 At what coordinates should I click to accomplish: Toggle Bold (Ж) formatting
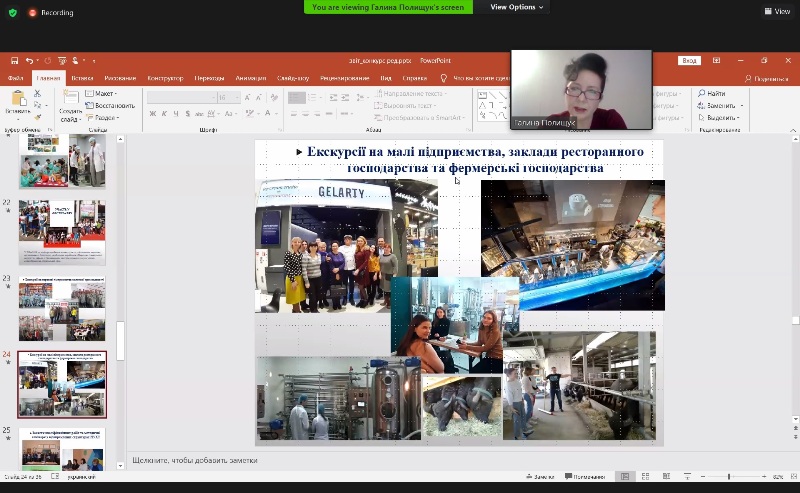(152, 114)
